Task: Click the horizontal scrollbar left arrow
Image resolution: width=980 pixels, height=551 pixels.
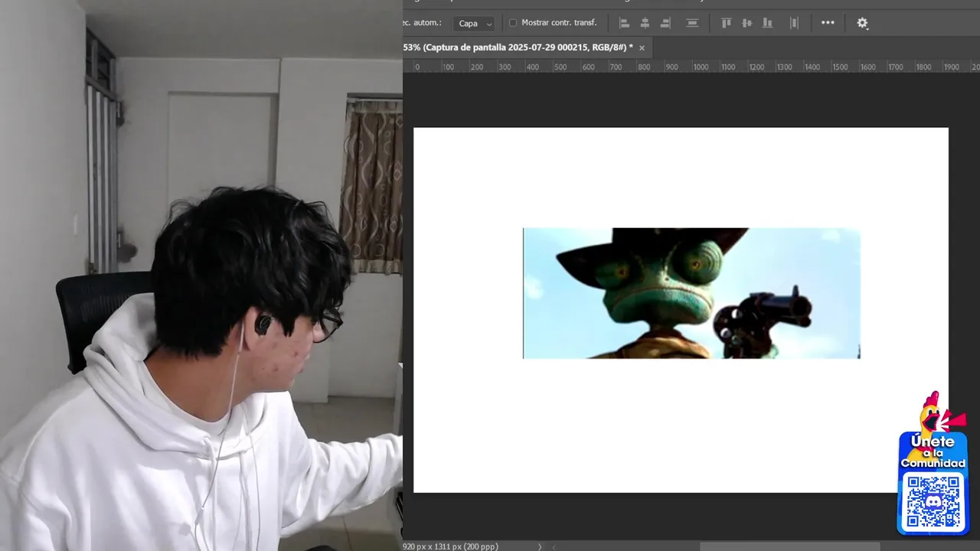Action: tap(554, 546)
